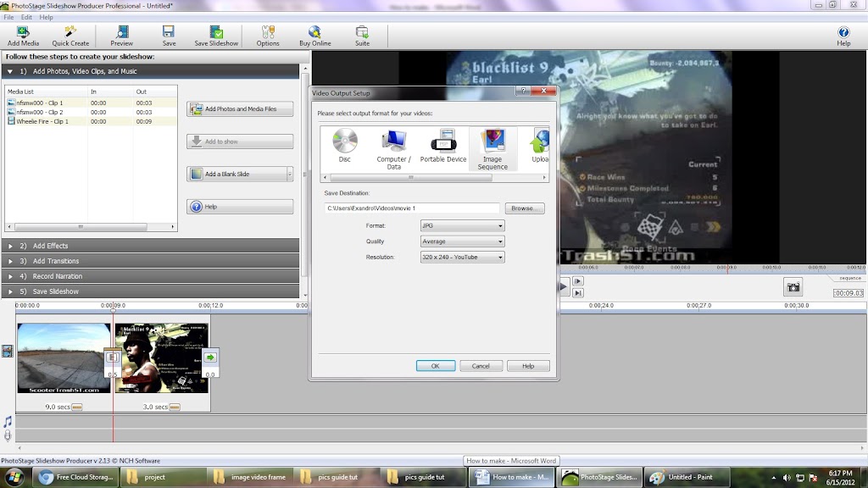Open the Windows Start button
This screenshot has width=868, height=488.
pyautogui.click(x=14, y=477)
